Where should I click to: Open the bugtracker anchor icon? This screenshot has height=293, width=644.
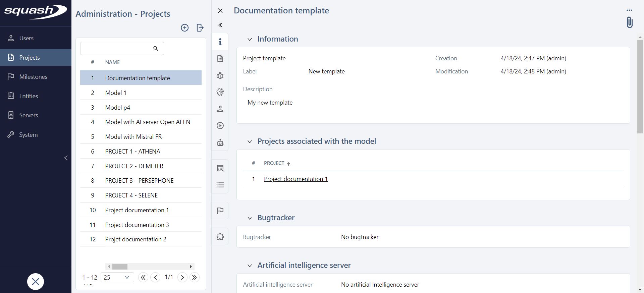pyautogui.click(x=220, y=75)
